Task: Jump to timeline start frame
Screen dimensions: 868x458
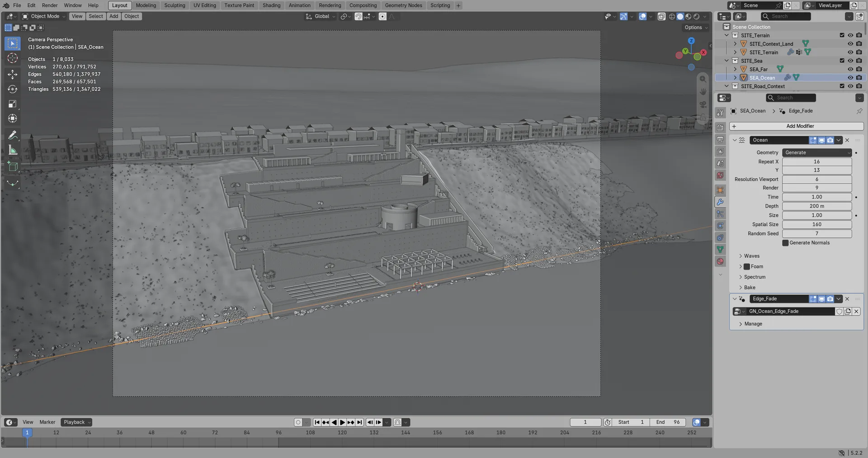Action: [x=317, y=422]
